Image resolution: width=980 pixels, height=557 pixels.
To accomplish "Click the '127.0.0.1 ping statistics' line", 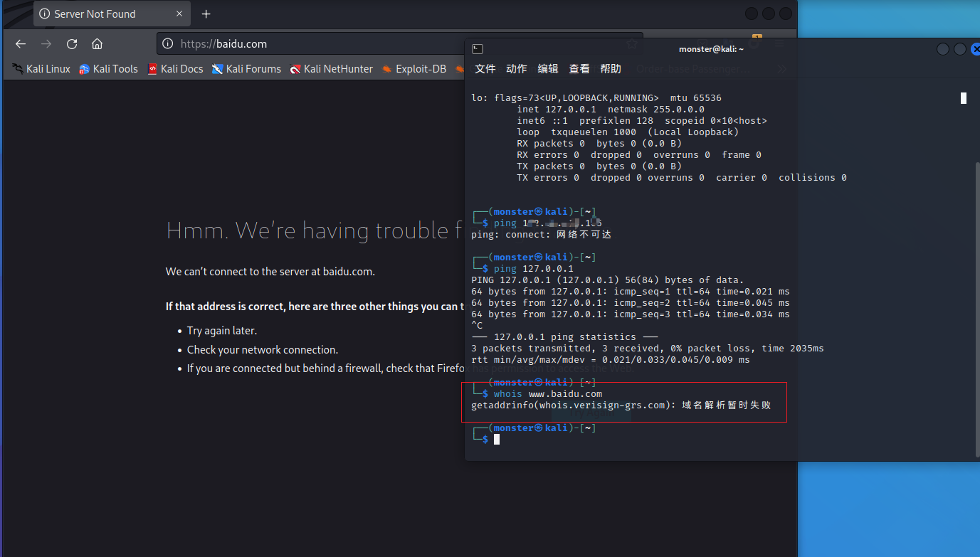I will click(x=564, y=337).
